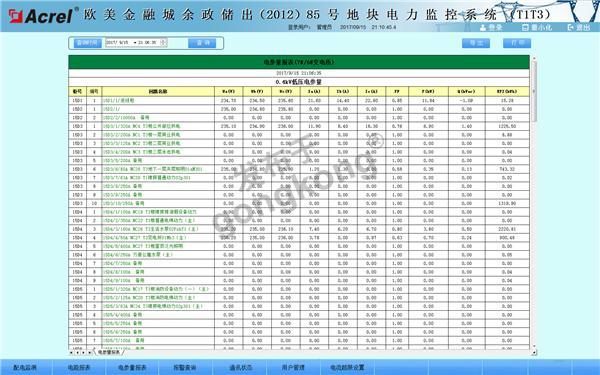Click the 1502/2/1000A 备用 circuit name
The image size is (600, 375).
pyautogui.click(x=126, y=117)
